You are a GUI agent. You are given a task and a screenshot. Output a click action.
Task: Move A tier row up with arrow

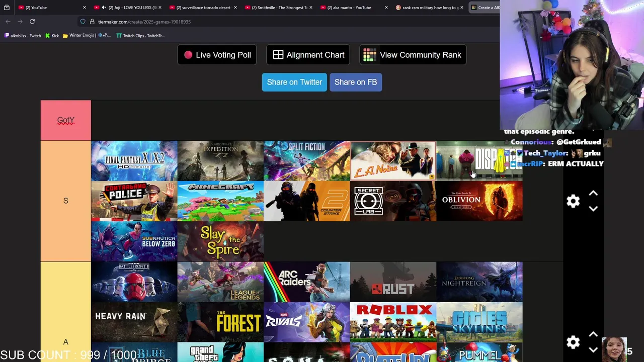coord(593,334)
